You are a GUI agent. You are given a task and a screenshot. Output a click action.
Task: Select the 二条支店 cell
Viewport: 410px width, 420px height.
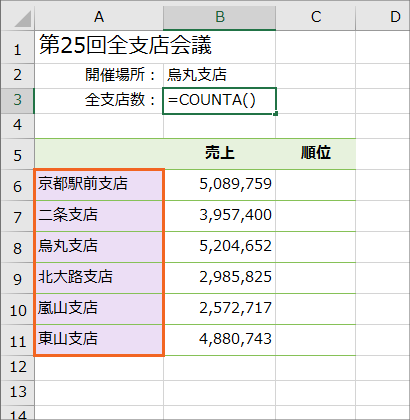(99, 216)
